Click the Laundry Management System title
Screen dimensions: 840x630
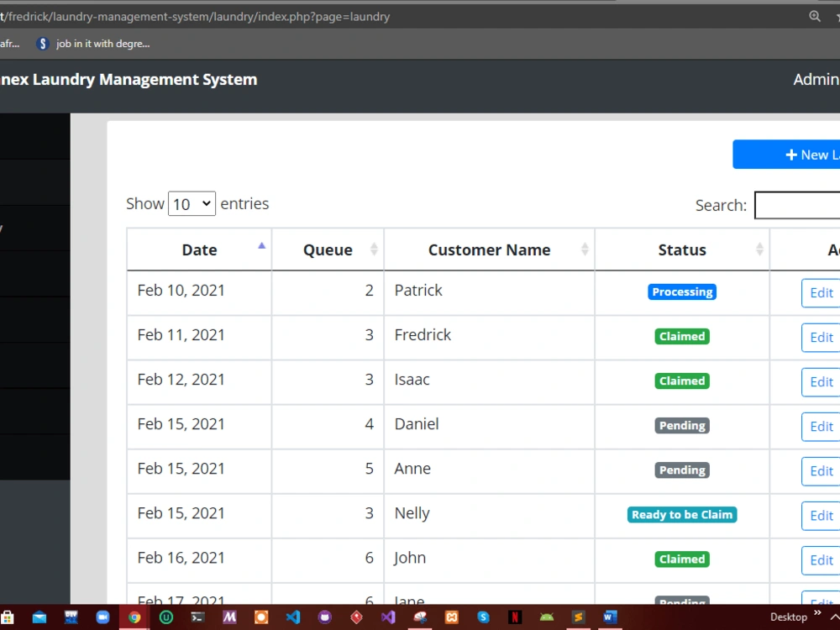click(129, 79)
